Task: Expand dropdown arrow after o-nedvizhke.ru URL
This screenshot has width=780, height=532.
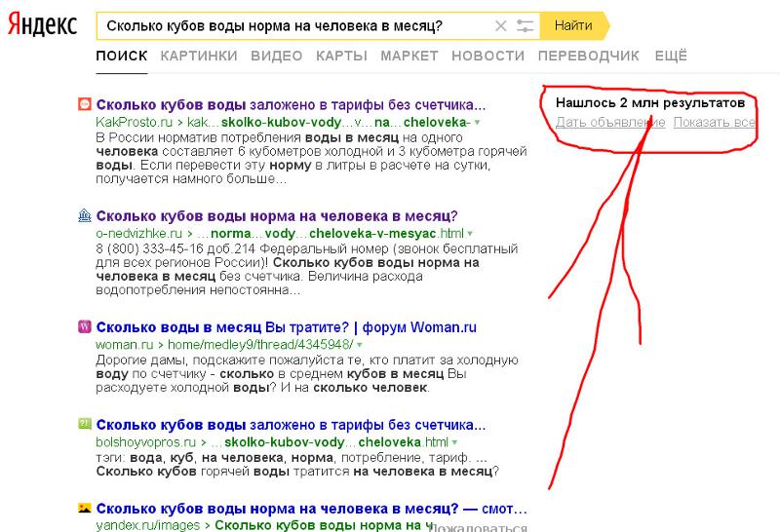Action: coord(470,233)
